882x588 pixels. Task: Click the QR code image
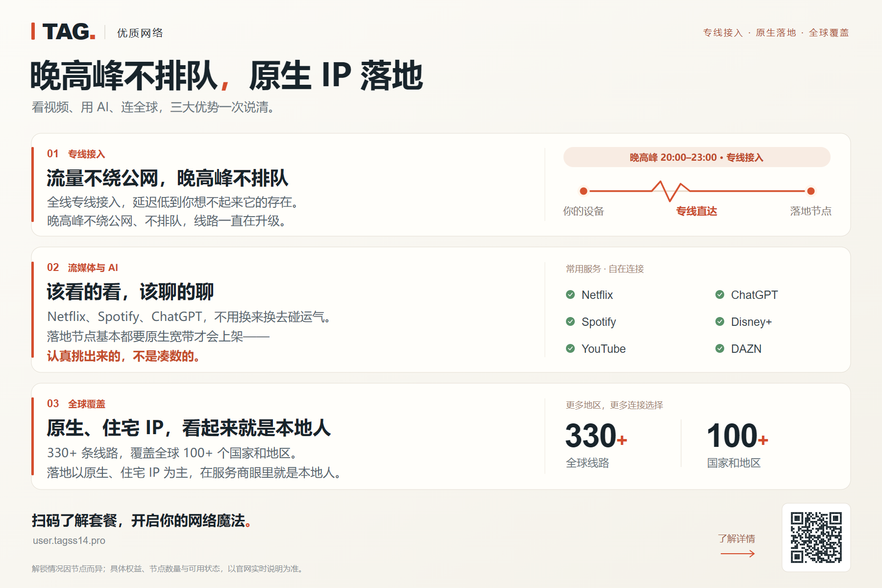coord(816,538)
